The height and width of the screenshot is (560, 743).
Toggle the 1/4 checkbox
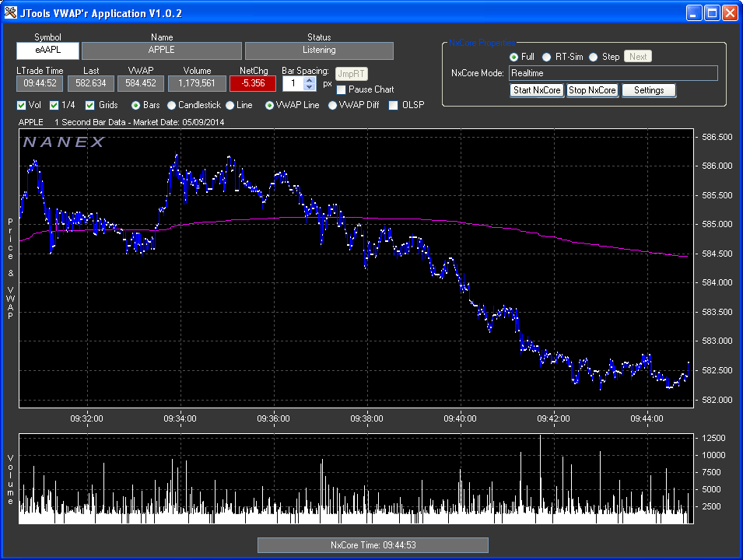pos(54,105)
